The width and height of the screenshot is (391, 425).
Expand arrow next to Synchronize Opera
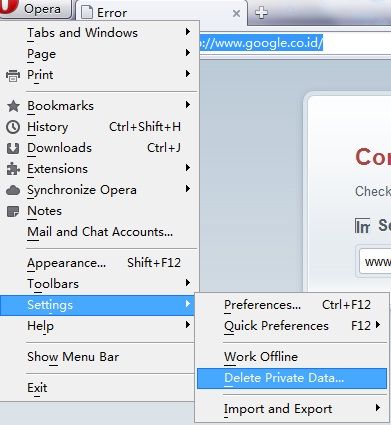pos(188,189)
